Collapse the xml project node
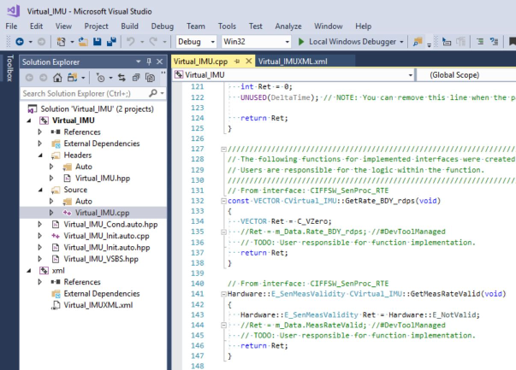The height and width of the screenshot is (370, 516). coord(29,271)
